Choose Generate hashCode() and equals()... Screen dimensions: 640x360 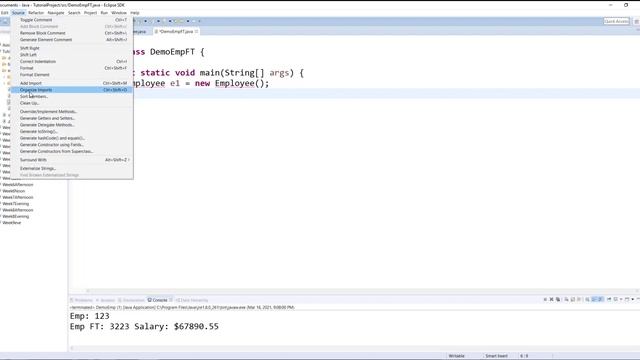pyautogui.click(x=71, y=138)
